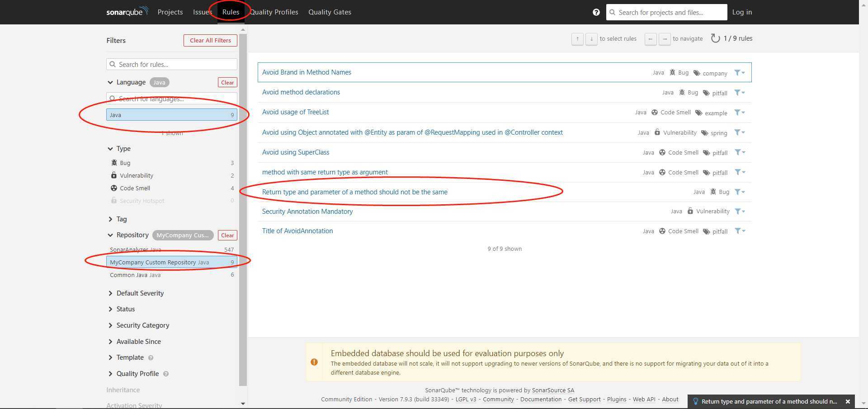Open the Rules tab

(x=231, y=12)
